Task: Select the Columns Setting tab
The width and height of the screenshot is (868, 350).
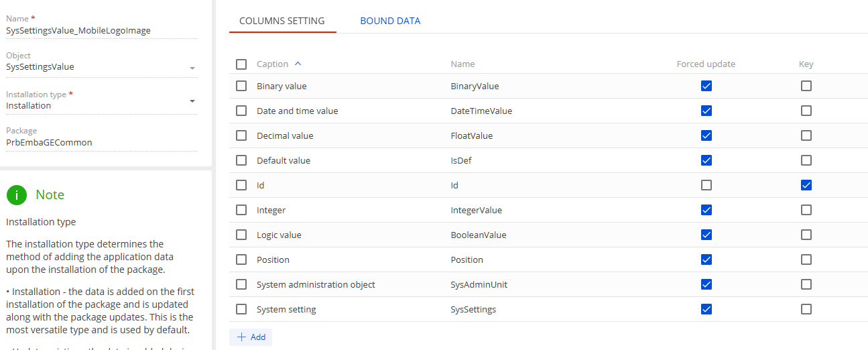Action: 282,21
